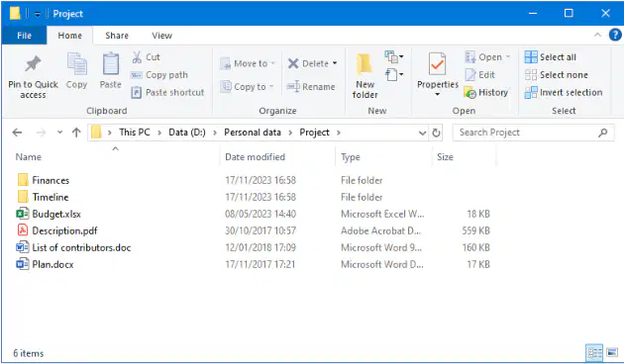The height and width of the screenshot is (364, 624).
Task: Click the Cut scissors icon
Action: [x=137, y=57]
